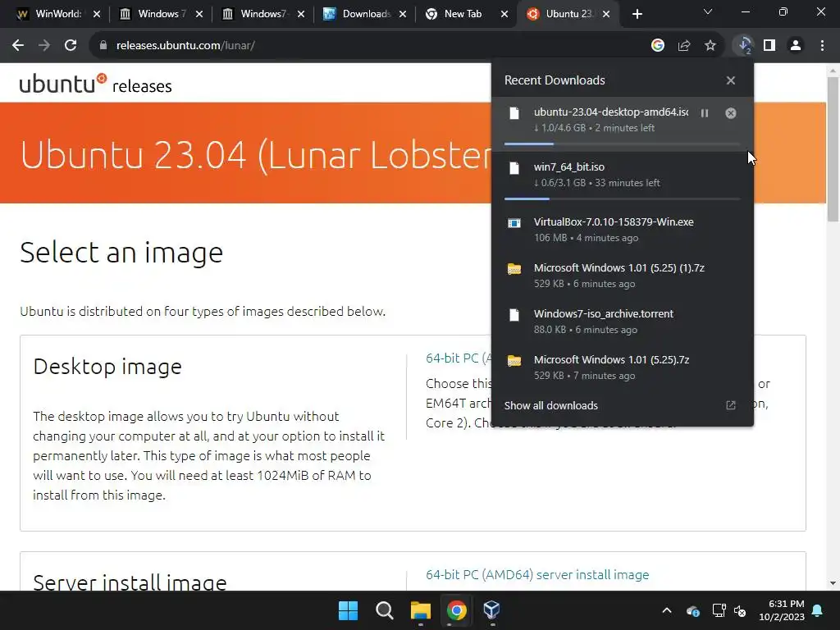Cancel the ubuntu-23.04 ISO download
This screenshot has height=630, width=840.
[731, 113]
